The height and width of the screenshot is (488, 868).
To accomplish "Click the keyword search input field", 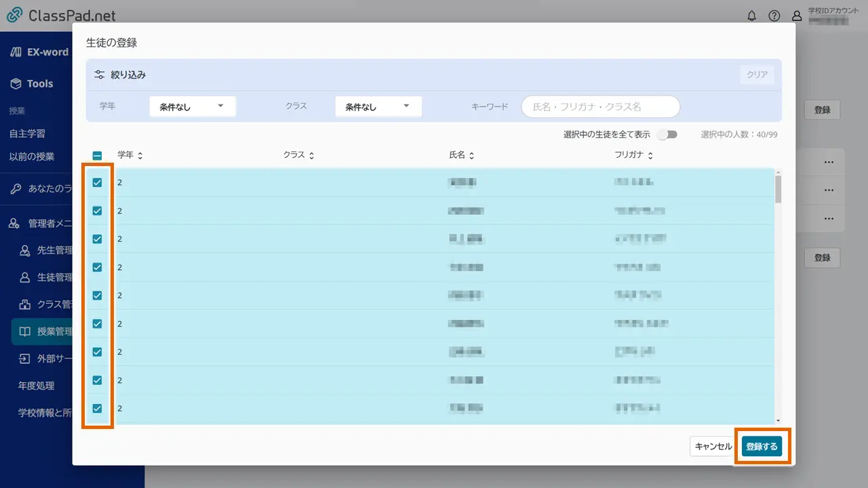I will 599,106.
